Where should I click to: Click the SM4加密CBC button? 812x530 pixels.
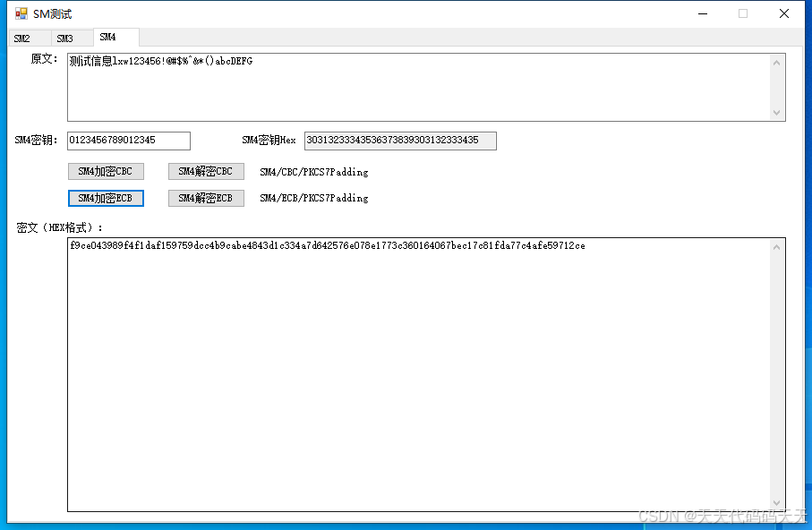106,172
